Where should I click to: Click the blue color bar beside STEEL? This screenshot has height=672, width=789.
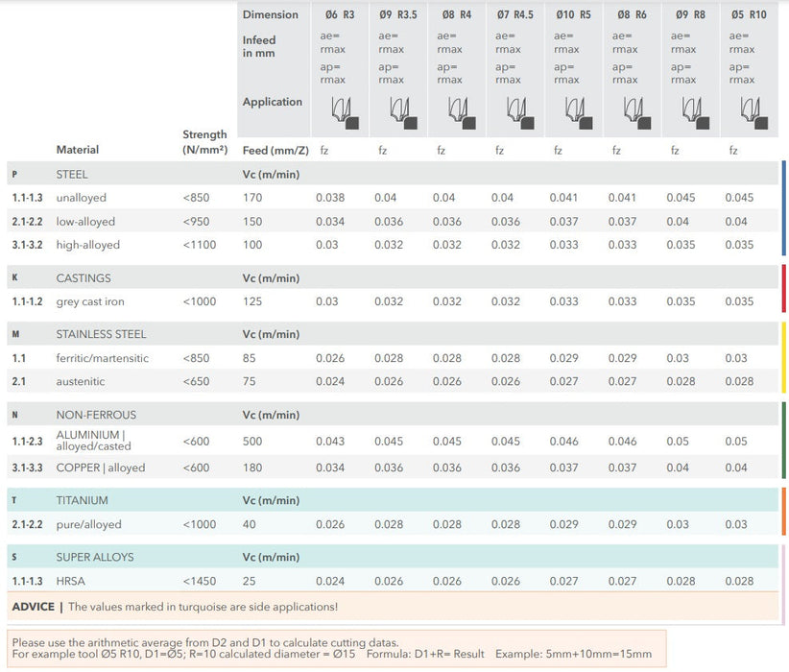(x=784, y=208)
